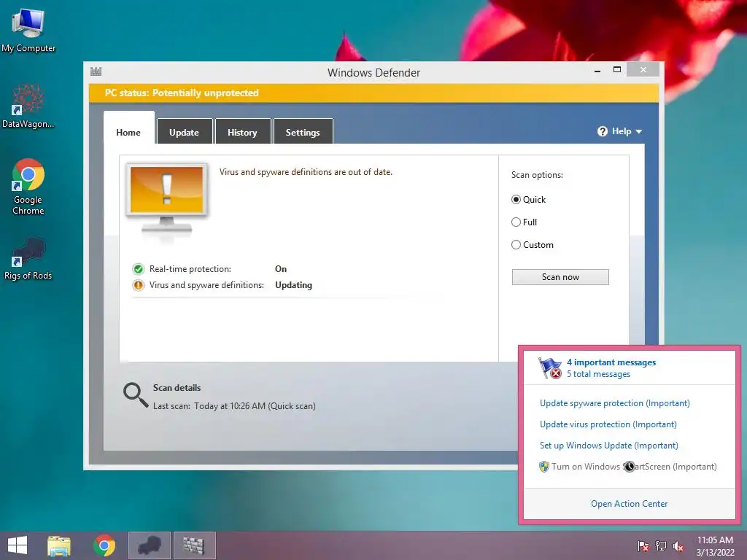Viewport: 747px width, 560px height.
Task: Click the Scan now button
Action: click(x=560, y=276)
